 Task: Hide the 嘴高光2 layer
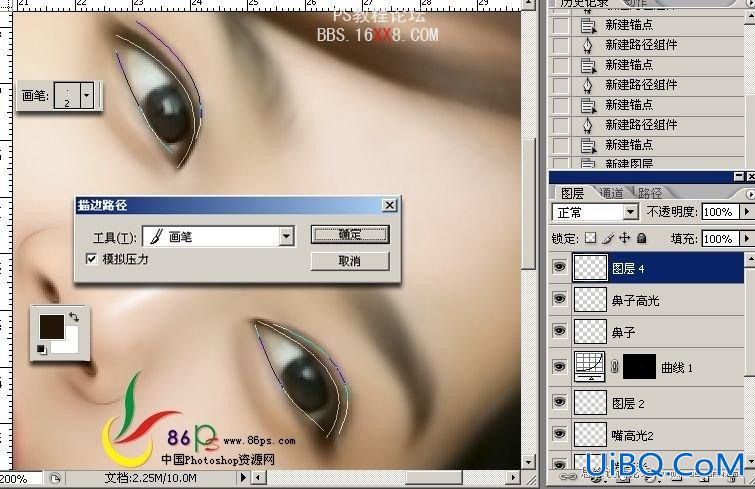(560, 434)
